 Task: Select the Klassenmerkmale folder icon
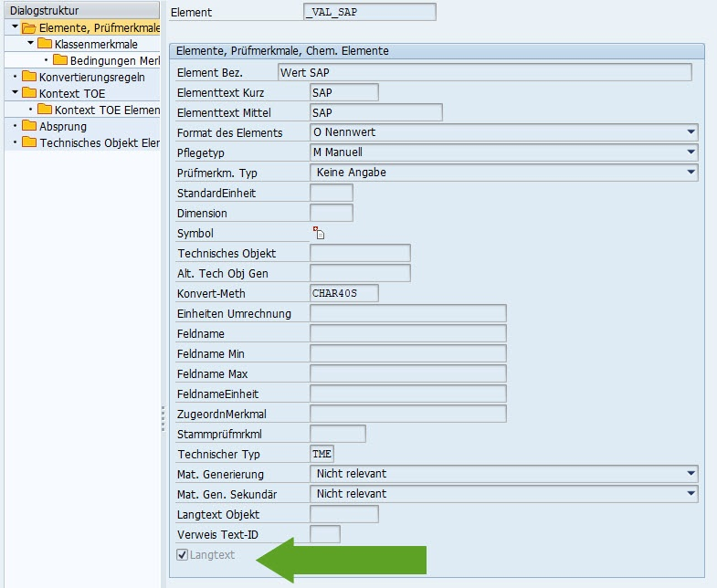(45, 44)
